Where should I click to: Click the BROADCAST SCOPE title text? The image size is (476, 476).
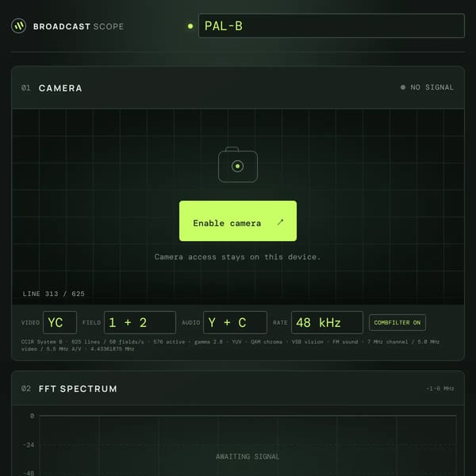[x=79, y=26]
